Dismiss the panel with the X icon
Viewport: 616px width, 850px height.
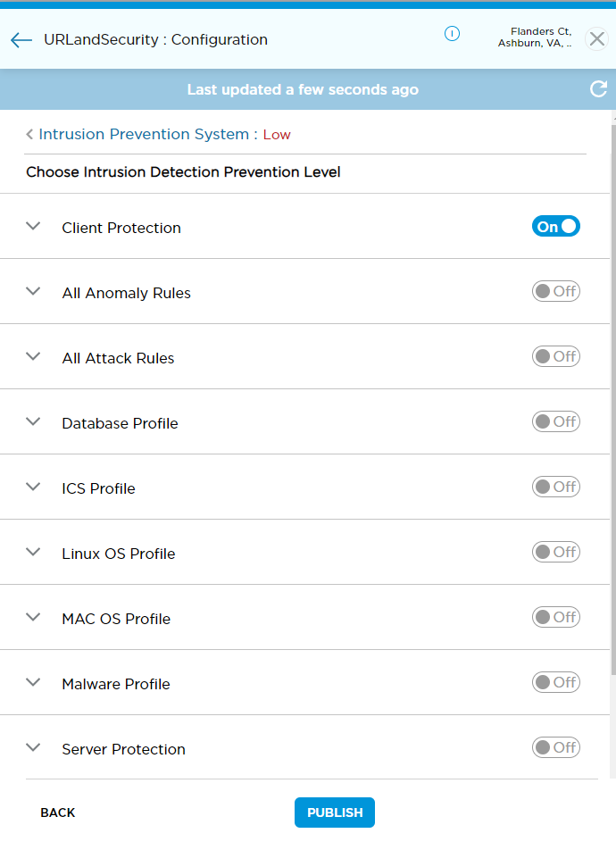tap(596, 39)
